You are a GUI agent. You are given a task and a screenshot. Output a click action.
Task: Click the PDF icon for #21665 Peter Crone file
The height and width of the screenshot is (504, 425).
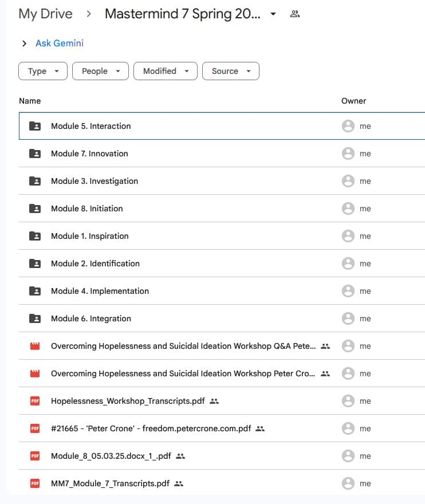pos(35,428)
